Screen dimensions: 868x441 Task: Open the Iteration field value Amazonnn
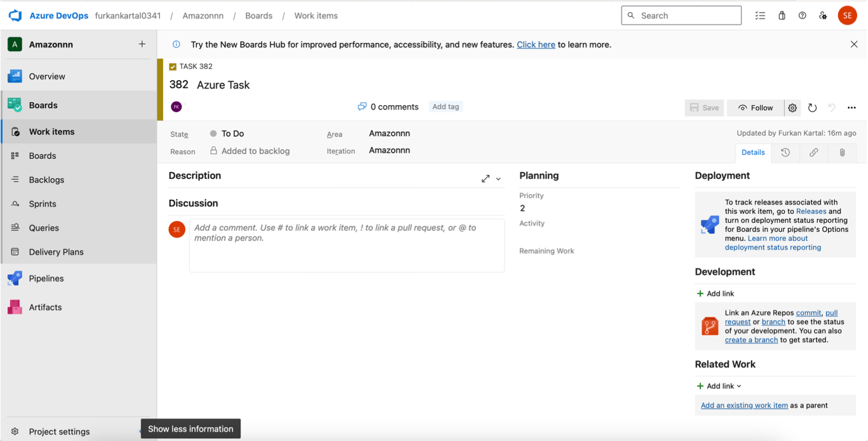pos(389,151)
